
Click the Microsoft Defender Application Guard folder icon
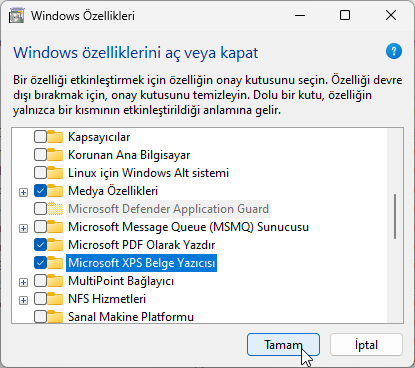pos(55,209)
